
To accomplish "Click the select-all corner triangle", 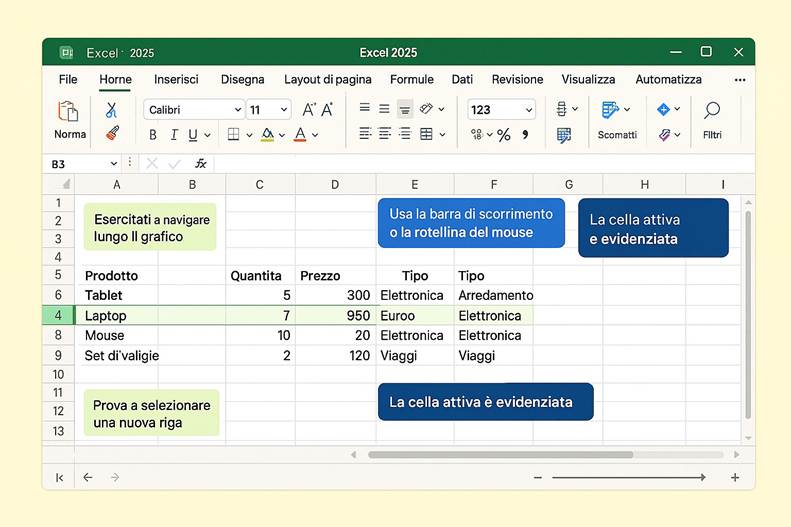I will tap(66, 184).
